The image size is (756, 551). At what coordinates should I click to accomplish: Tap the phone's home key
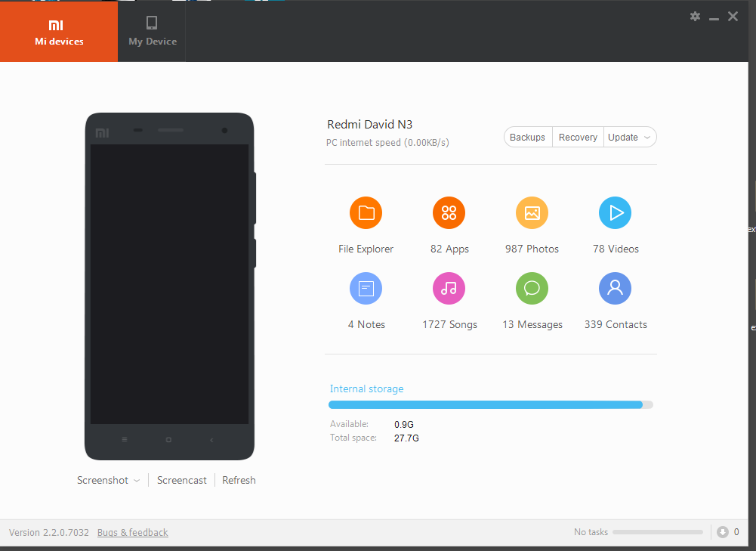(168, 440)
